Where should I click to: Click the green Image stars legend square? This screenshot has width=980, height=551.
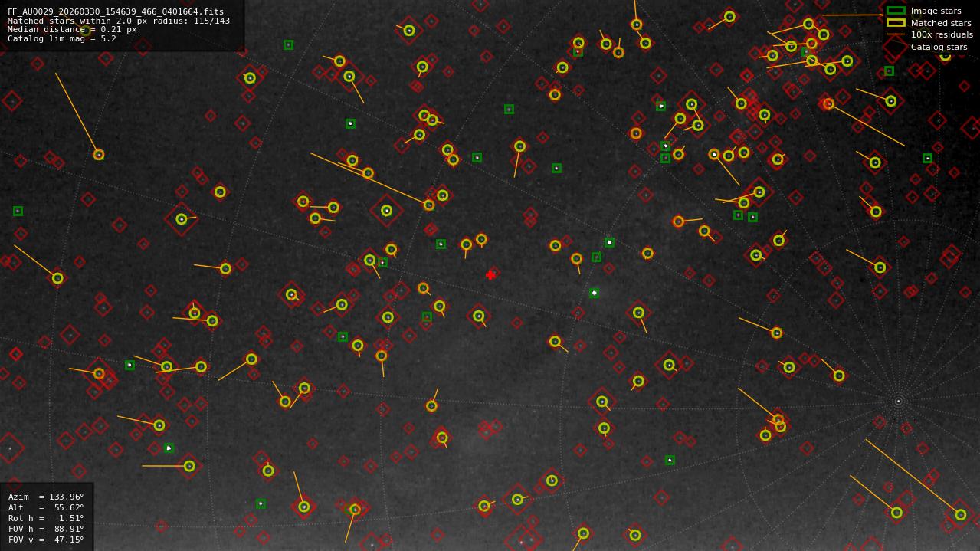[x=896, y=11]
